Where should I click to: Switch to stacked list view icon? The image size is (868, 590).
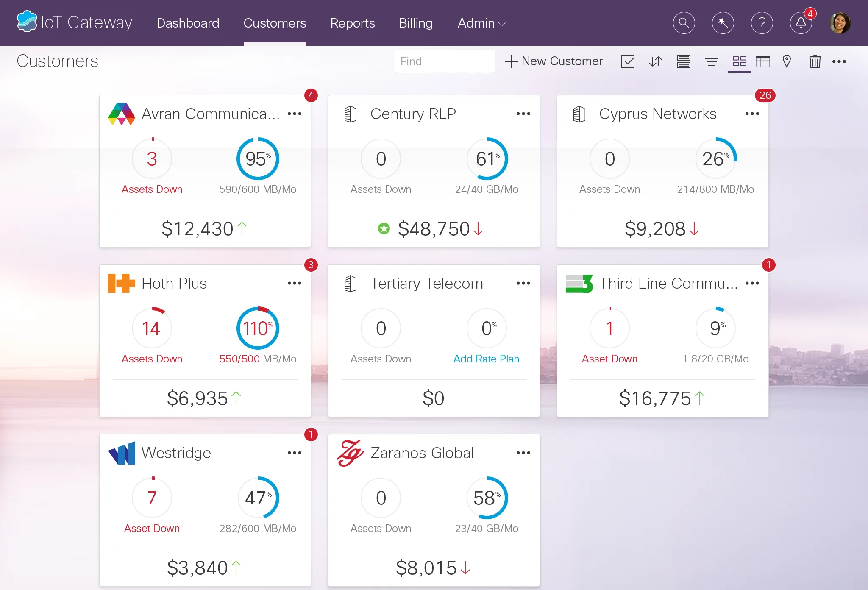point(684,61)
